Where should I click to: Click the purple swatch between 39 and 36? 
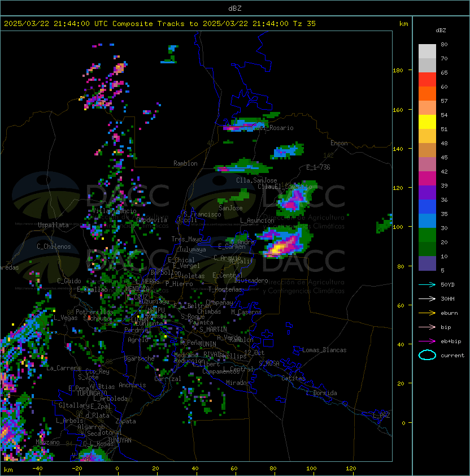pyautogui.click(x=427, y=192)
